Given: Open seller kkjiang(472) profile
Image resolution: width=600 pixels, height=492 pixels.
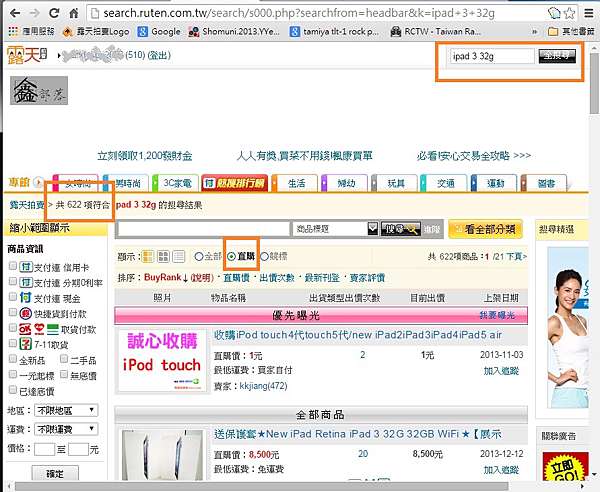Looking at the screenshot, I should (263, 386).
